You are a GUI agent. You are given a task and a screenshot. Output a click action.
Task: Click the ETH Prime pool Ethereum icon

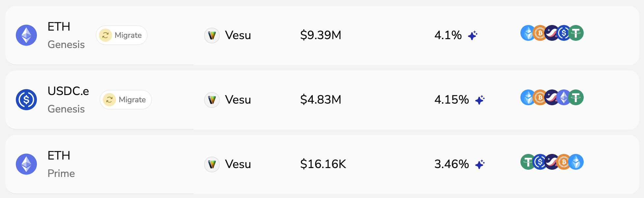(x=26, y=164)
